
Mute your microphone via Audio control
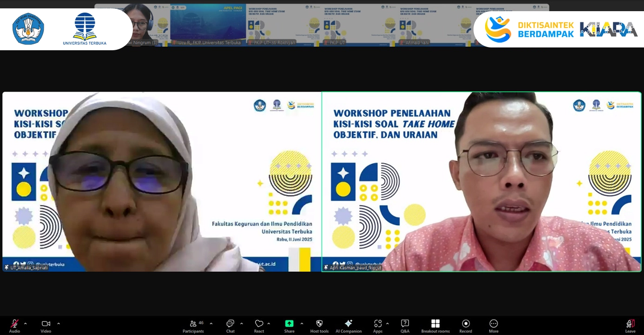pos(14,325)
